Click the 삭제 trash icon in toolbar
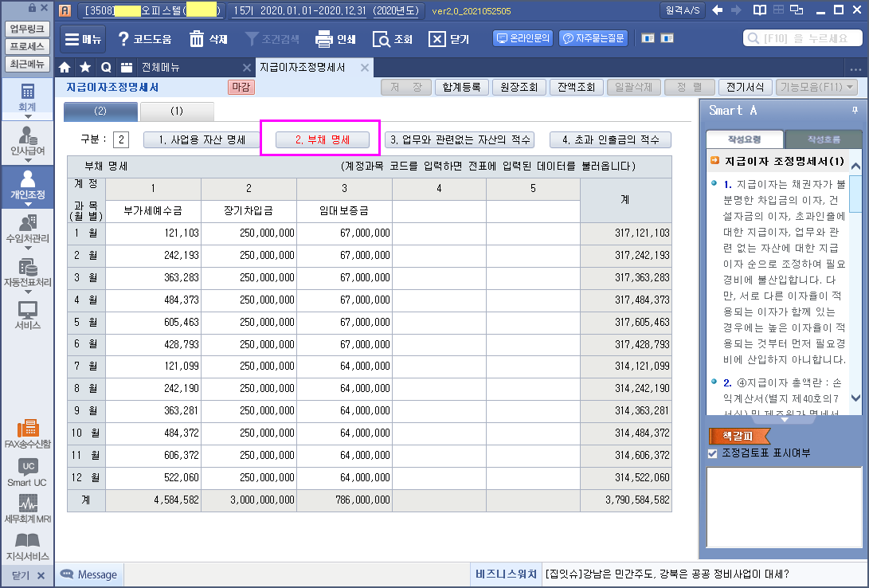The width and height of the screenshot is (869, 588). click(x=197, y=39)
